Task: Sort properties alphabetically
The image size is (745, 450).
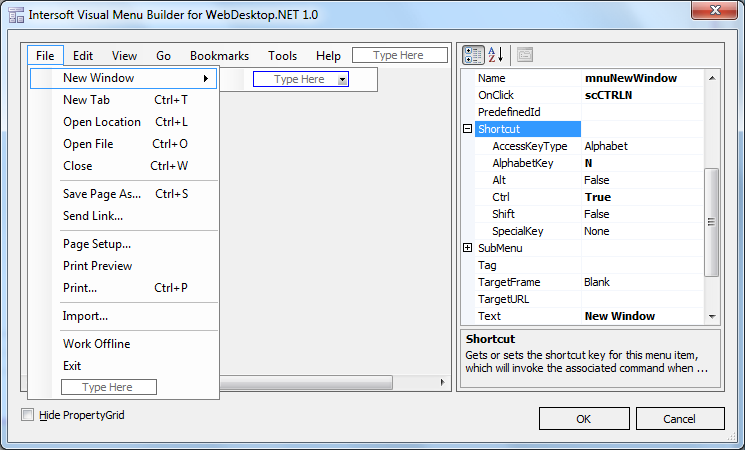Action: (x=496, y=55)
